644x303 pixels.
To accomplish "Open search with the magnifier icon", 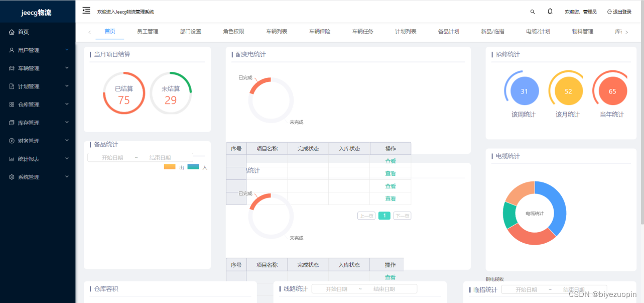I will [x=533, y=12].
